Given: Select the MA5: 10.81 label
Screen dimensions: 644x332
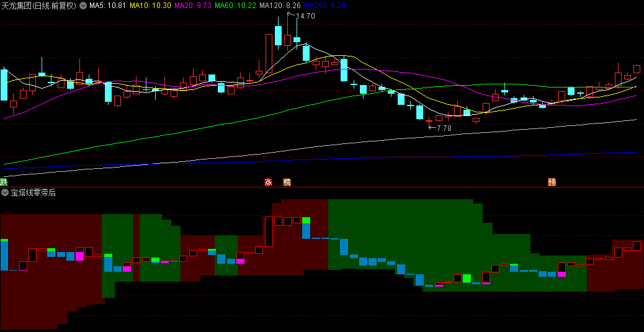Looking at the screenshot, I should coord(108,6).
